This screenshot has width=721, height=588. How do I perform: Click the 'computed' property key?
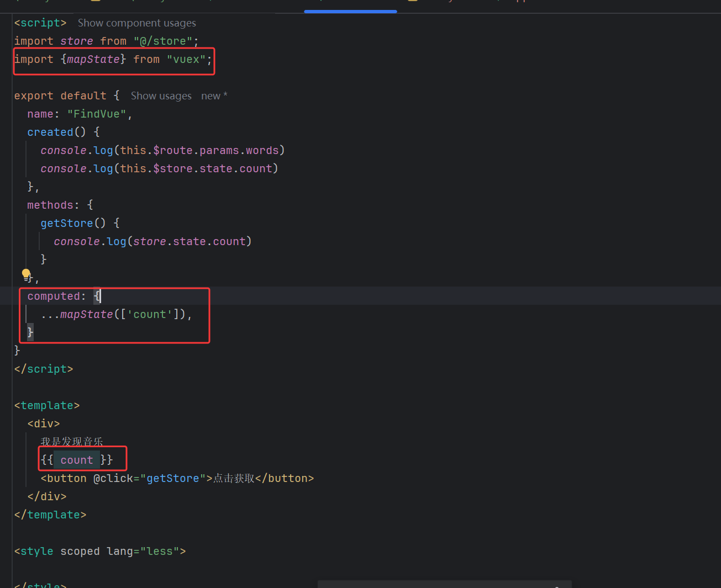[54, 296]
